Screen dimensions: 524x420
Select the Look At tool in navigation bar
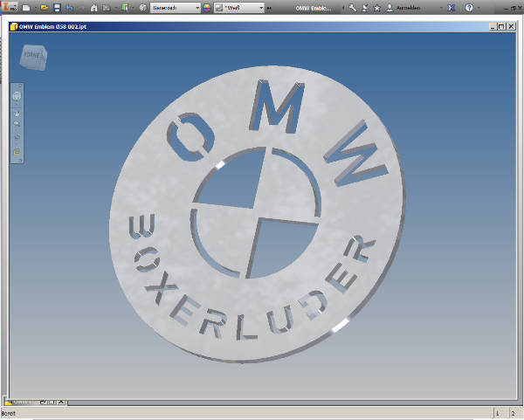(x=17, y=151)
